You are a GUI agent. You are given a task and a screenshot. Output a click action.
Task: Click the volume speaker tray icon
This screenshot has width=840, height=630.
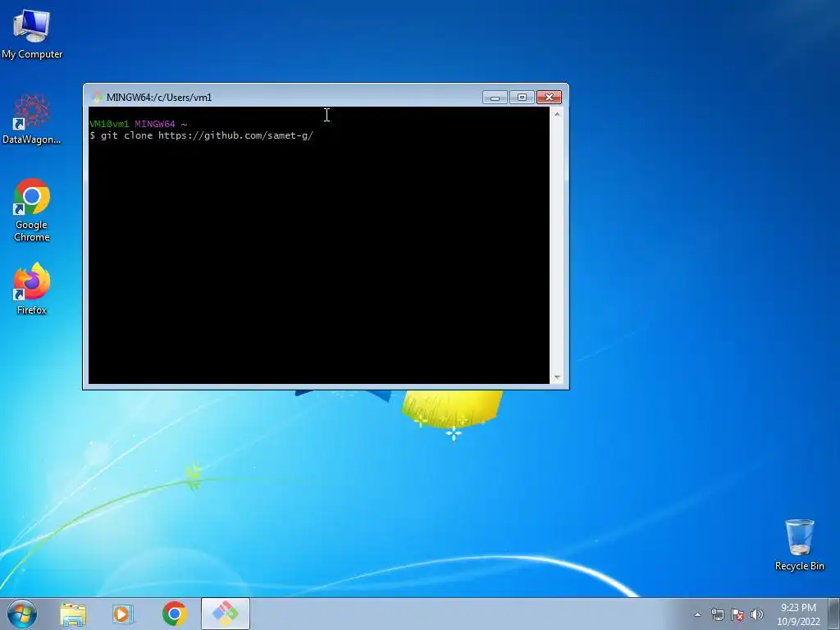pos(756,614)
